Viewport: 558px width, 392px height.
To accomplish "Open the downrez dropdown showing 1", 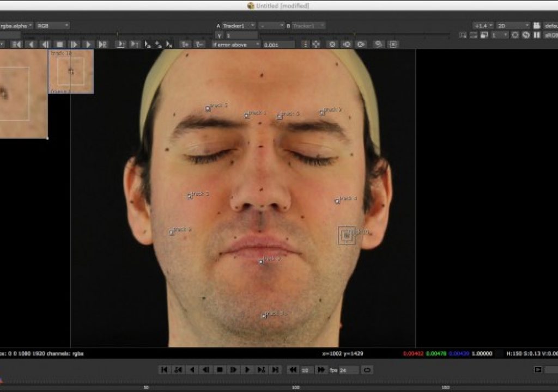I will (x=499, y=35).
